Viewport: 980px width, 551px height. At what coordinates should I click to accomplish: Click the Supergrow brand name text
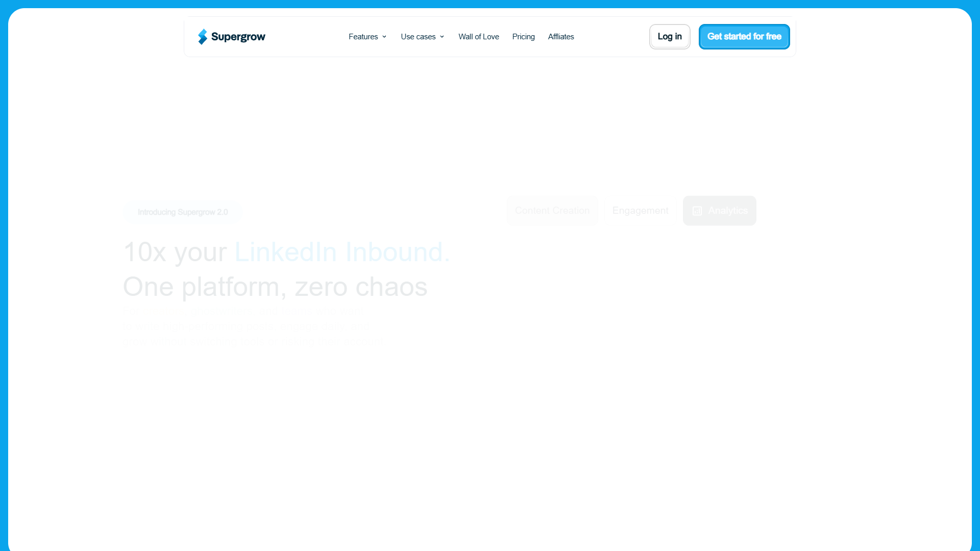(x=238, y=37)
